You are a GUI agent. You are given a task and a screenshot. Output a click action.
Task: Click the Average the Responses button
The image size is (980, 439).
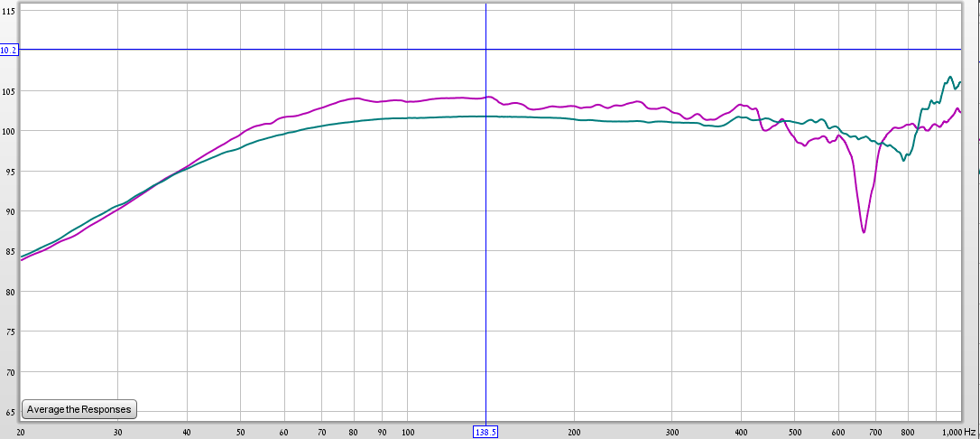point(79,409)
